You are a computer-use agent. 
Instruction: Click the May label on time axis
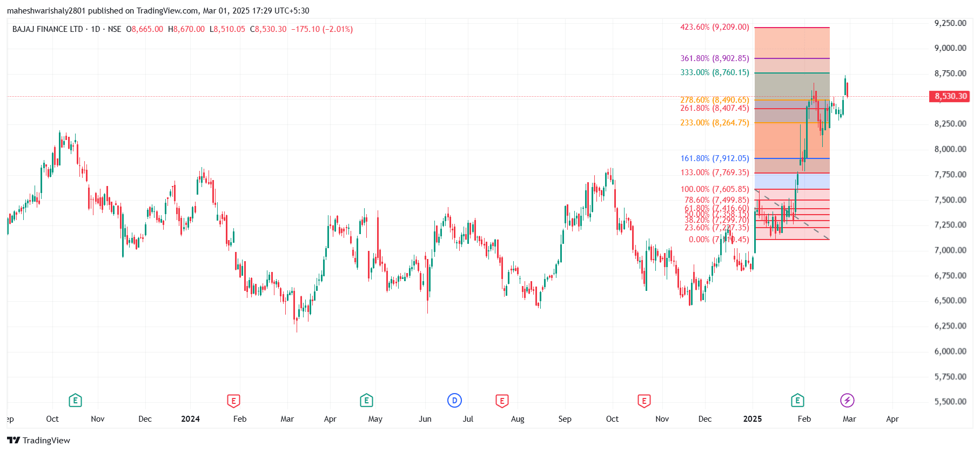[375, 419]
